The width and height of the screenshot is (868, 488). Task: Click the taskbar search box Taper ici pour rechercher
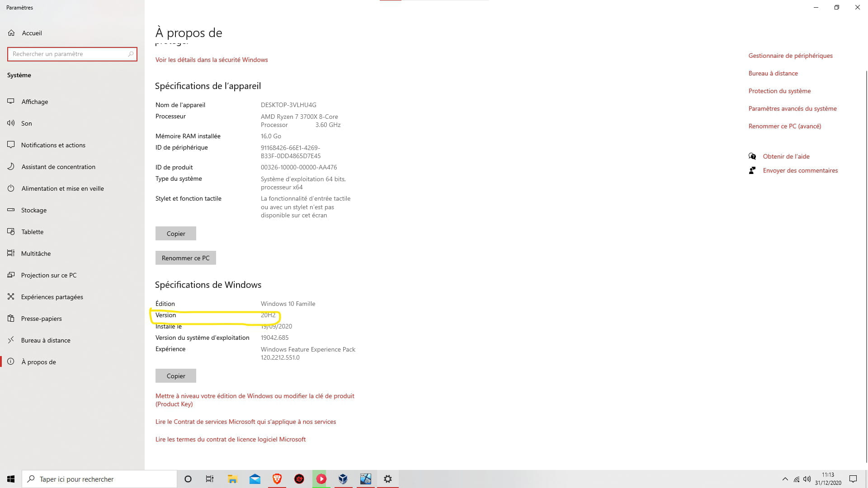click(99, 479)
